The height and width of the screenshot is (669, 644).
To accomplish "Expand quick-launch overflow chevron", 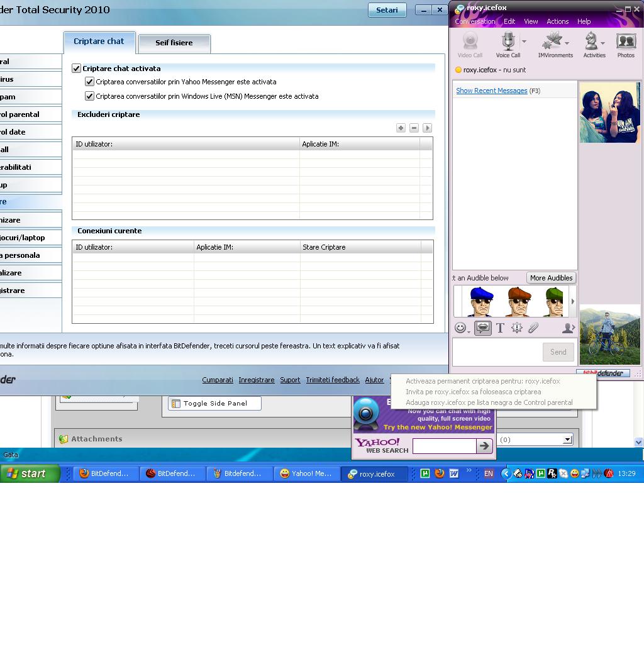I will (x=469, y=470).
